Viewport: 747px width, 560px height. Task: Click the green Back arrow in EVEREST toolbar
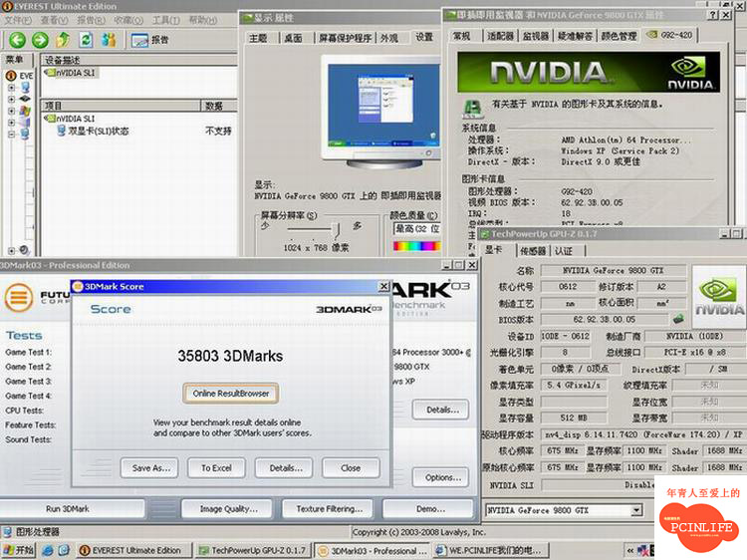pos(17,40)
